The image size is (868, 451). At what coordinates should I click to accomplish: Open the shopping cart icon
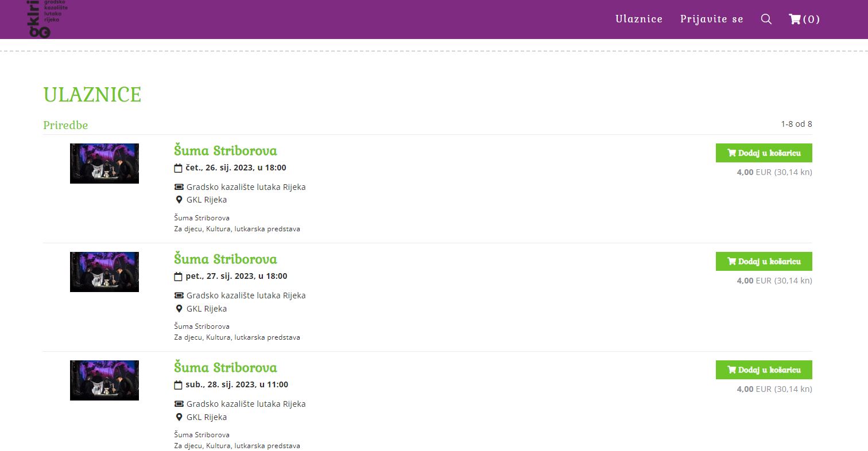[795, 19]
